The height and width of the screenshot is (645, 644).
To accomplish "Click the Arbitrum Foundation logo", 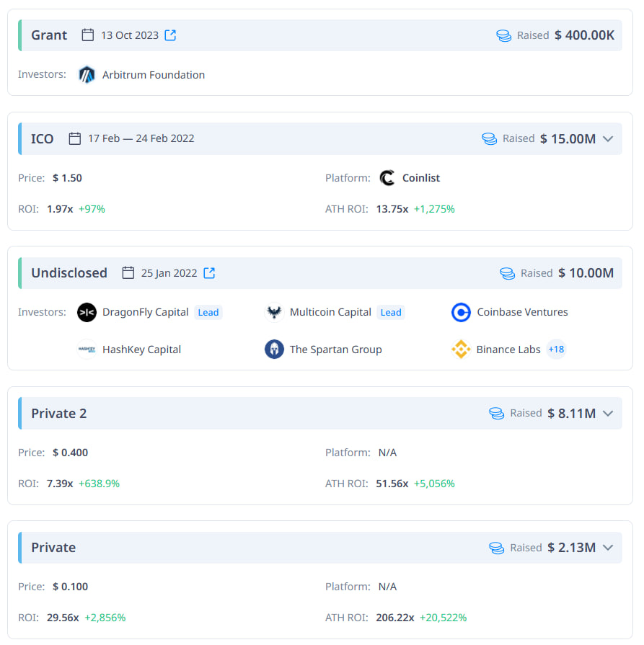I will (87, 75).
